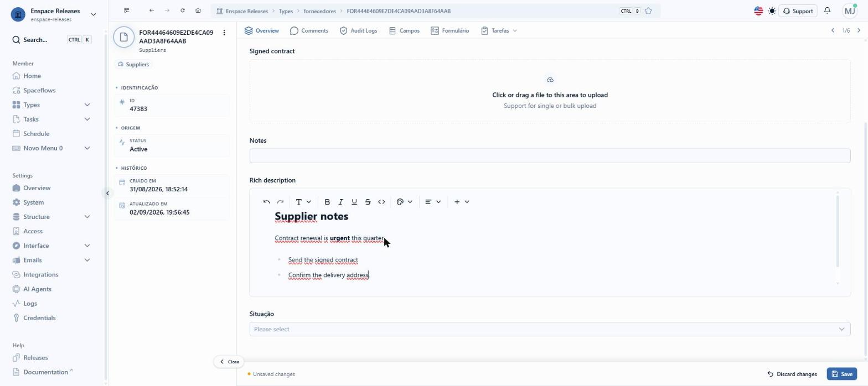
Task: Toggle bold formatting in rich editor
Action: [x=327, y=202]
